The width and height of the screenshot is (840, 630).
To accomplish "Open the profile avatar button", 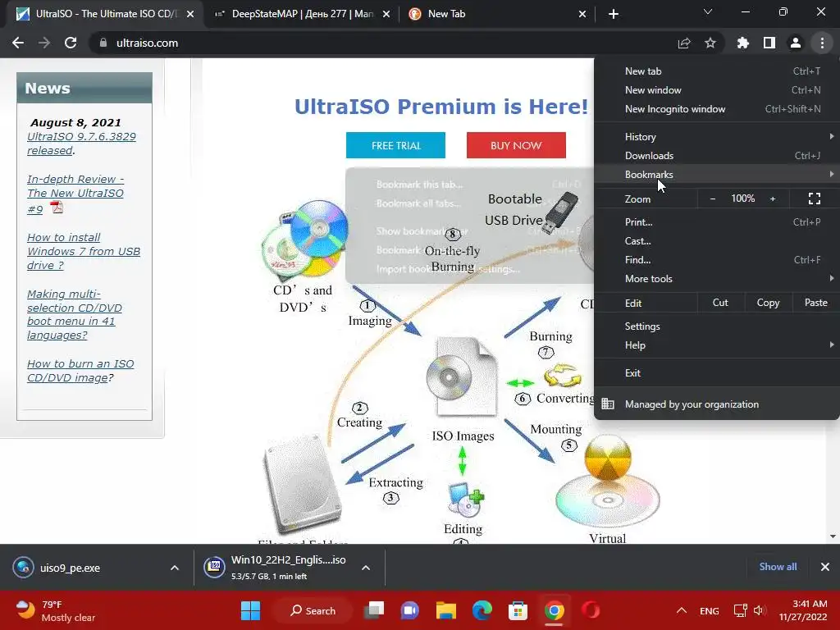I will 796,43.
